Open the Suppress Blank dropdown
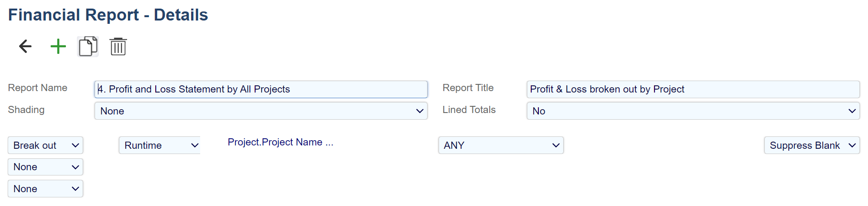868x206 pixels. click(x=812, y=145)
